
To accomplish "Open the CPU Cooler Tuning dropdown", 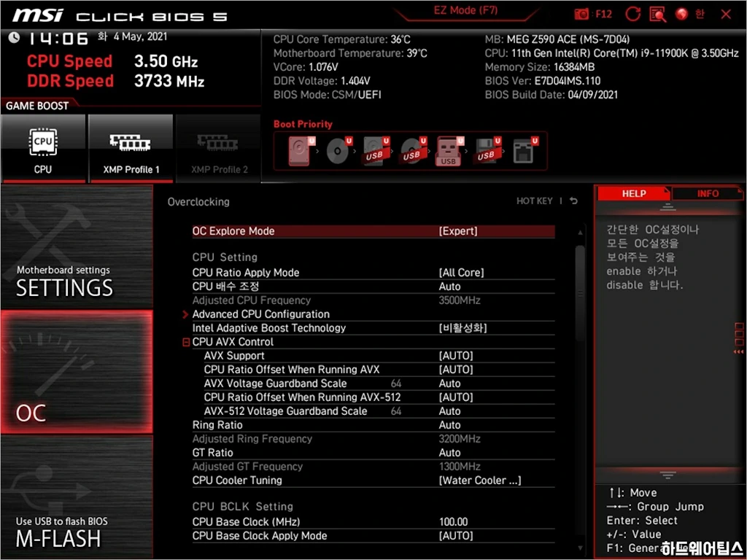I will [373, 480].
